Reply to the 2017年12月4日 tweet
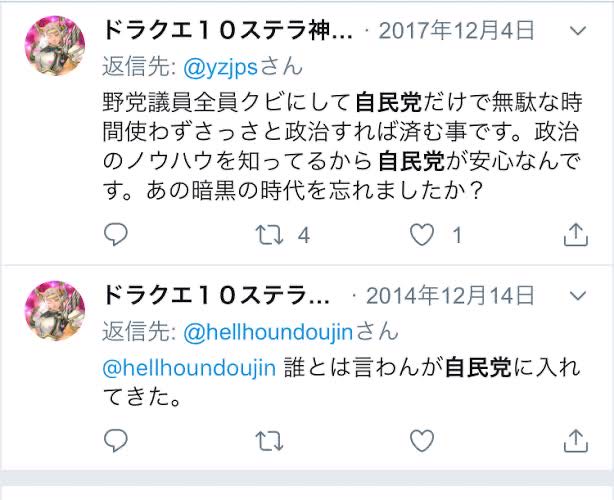The height and width of the screenshot is (500, 614). coord(116,234)
